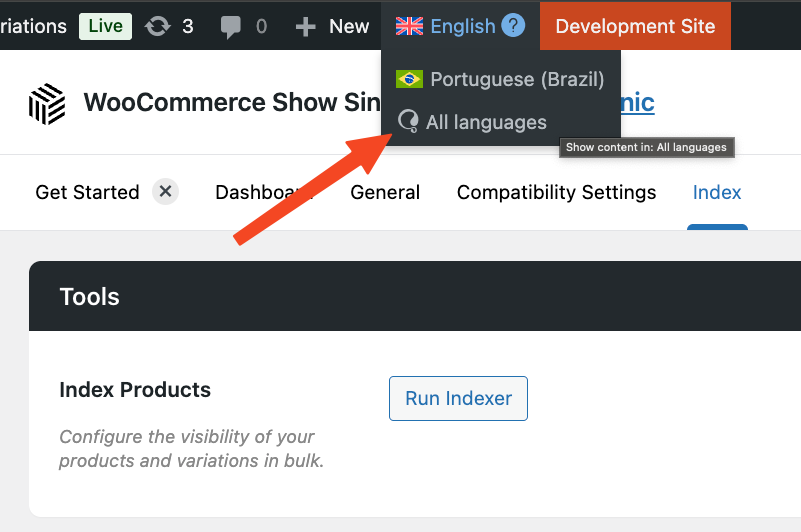Open the Get Started tab
The image size is (801, 532).
pos(87,192)
